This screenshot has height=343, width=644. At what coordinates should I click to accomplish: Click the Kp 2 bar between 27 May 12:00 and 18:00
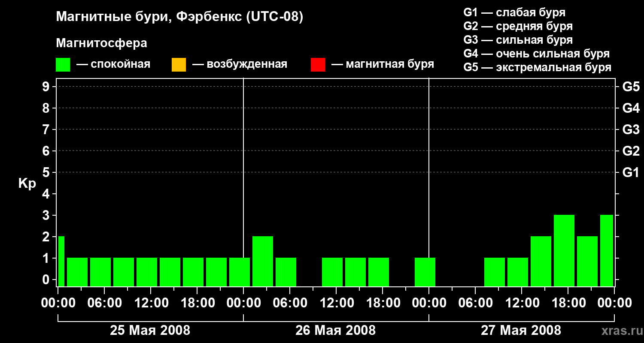click(x=541, y=261)
